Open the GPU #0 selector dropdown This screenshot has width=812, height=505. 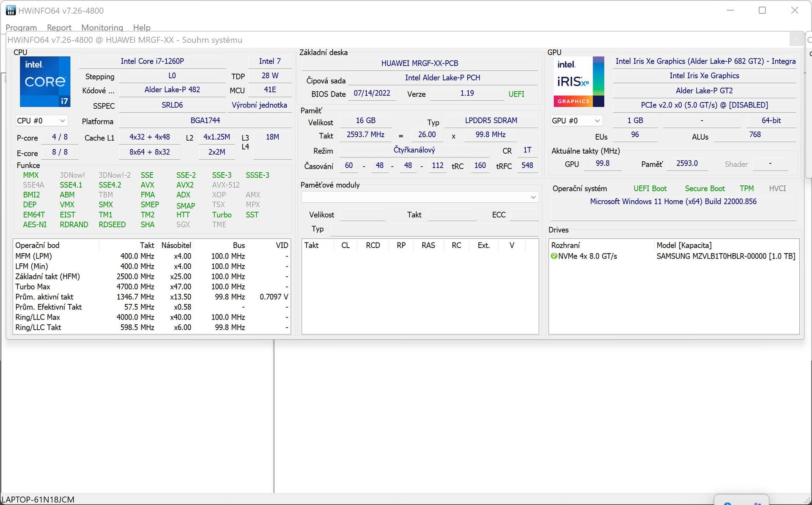click(x=576, y=121)
